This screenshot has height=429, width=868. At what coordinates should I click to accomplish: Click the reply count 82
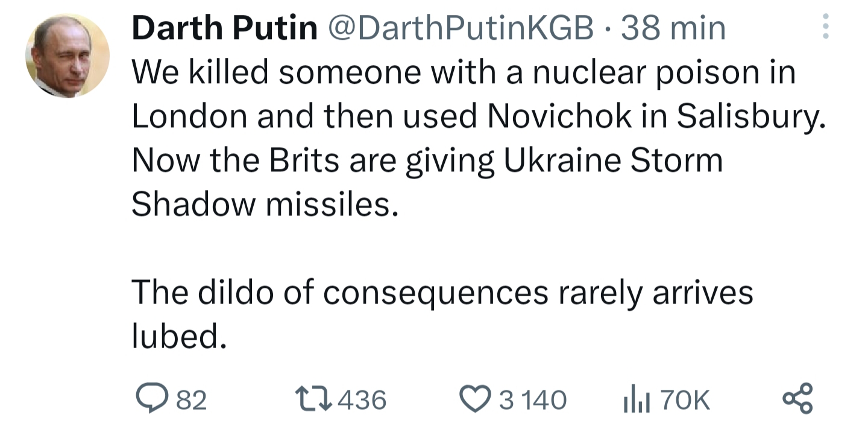coord(192,399)
